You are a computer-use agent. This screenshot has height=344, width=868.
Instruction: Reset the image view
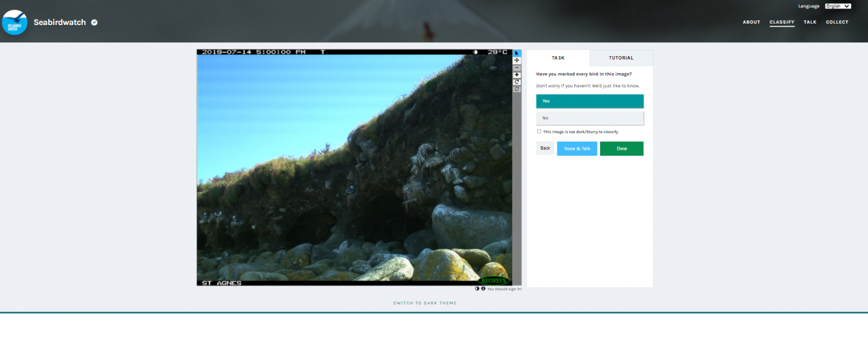517,89
